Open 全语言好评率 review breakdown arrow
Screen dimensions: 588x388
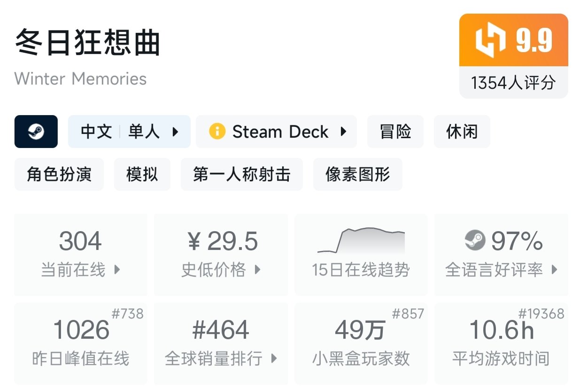pos(554,270)
